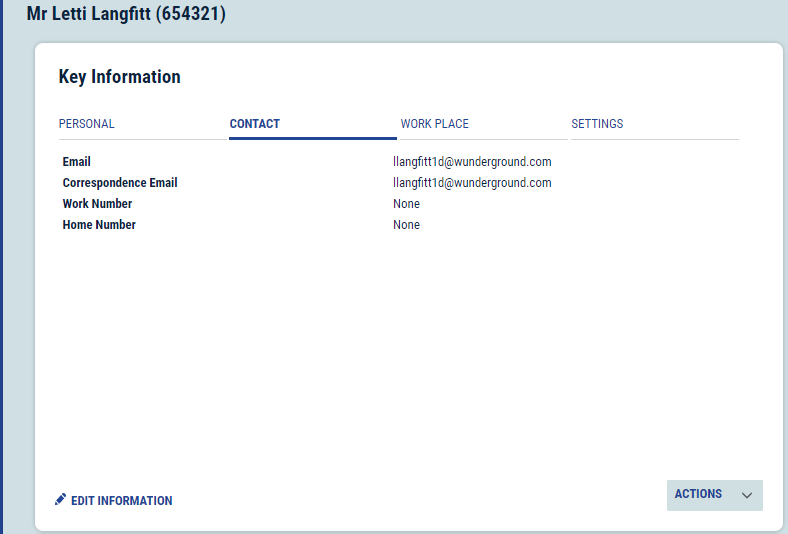Click the member number 654321 in title

click(x=191, y=14)
